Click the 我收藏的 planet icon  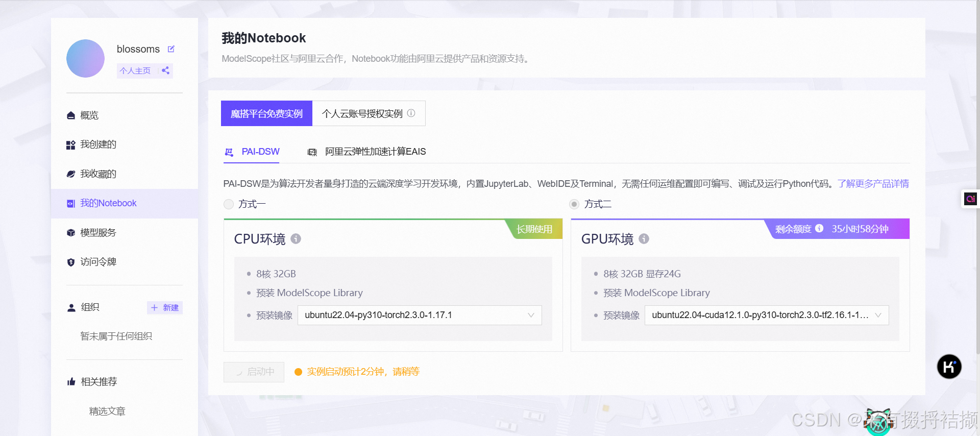[71, 174]
